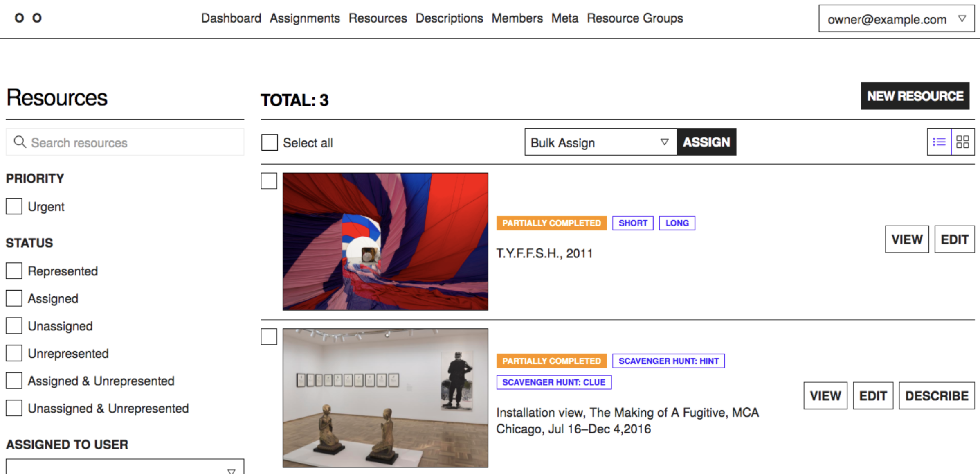This screenshot has height=474, width=980.
Task: Go to Assignments in the navigation
Action: pos(305,18)
